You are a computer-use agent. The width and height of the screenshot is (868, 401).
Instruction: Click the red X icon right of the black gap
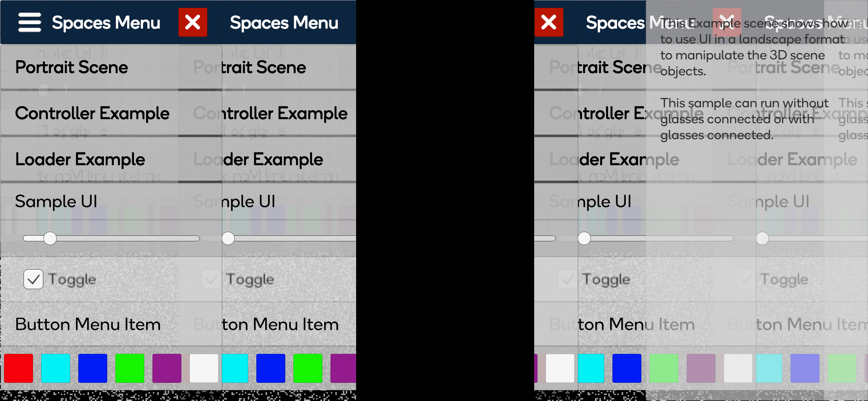[x=549, y=22]
